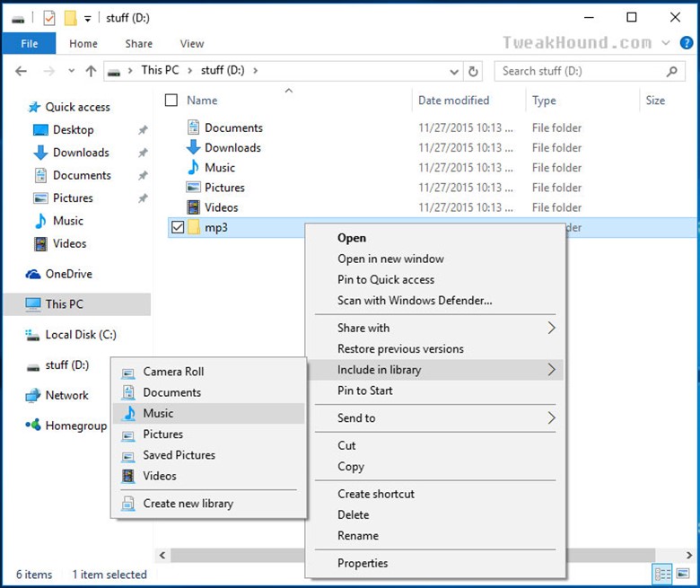Expand the chevron after stuff (D:) breadcrumb
The image size is (700, 588).
click(256, 71)
